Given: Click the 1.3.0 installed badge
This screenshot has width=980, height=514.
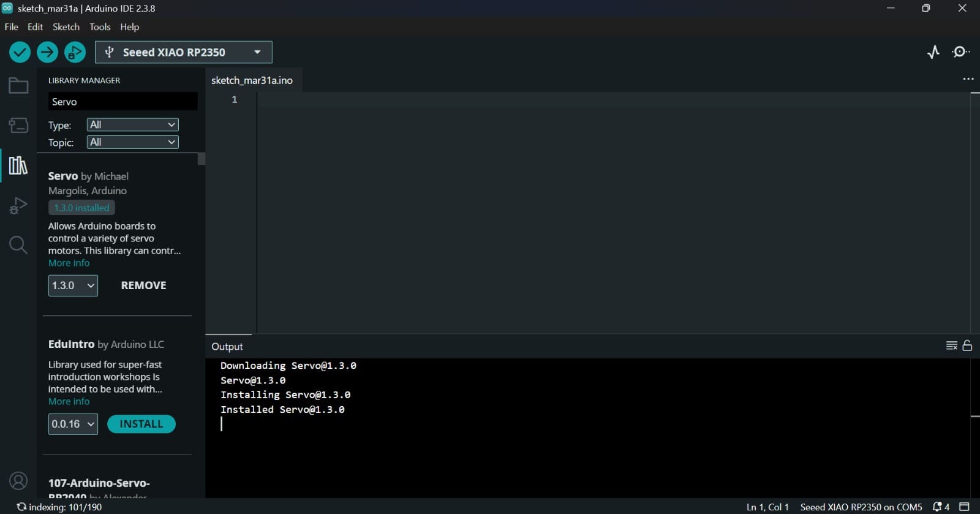Looking at the screenshot, I should pyautogui.click(x=81, y=208).
